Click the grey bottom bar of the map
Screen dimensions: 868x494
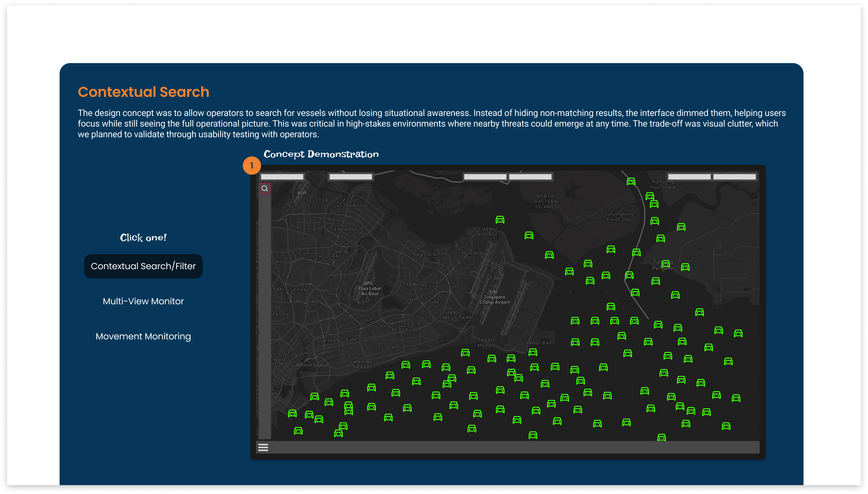point(509,447)
